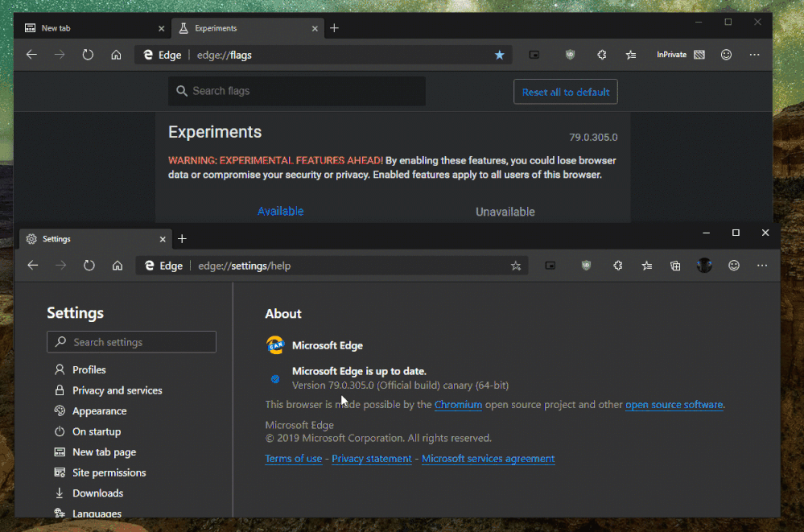Click shield extension icon in Experiments window
The height and width of the screenshot is (532, 804).
click(570, 55)
